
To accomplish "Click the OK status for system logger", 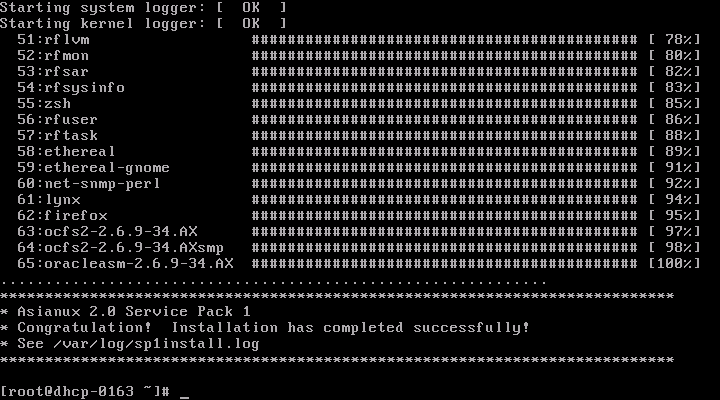I will [x=251, y=7].
